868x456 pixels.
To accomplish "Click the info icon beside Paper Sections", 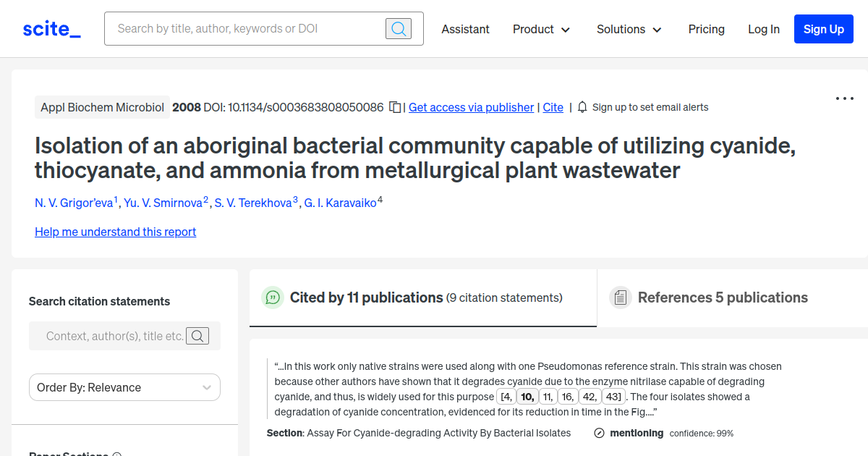I will pos(117,454).
